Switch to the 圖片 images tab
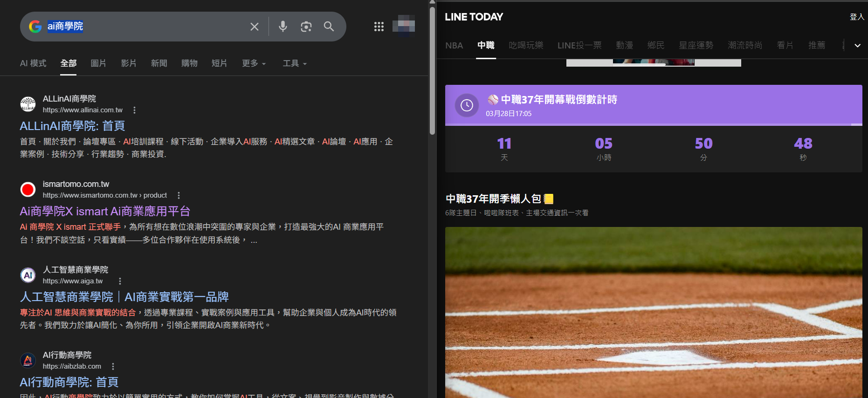This screenshot has width=868, height=398. [x=98, y=63]
